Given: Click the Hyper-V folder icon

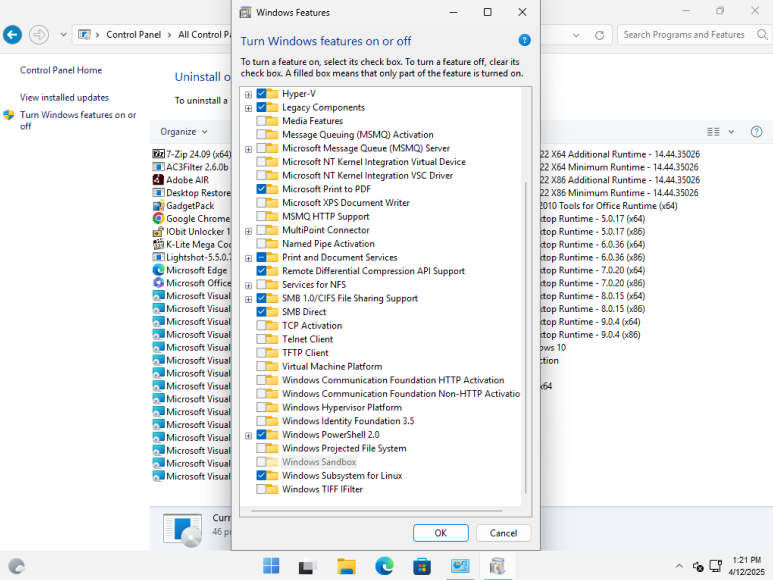Looking at the screenshot, I should [x=272, y=94].
